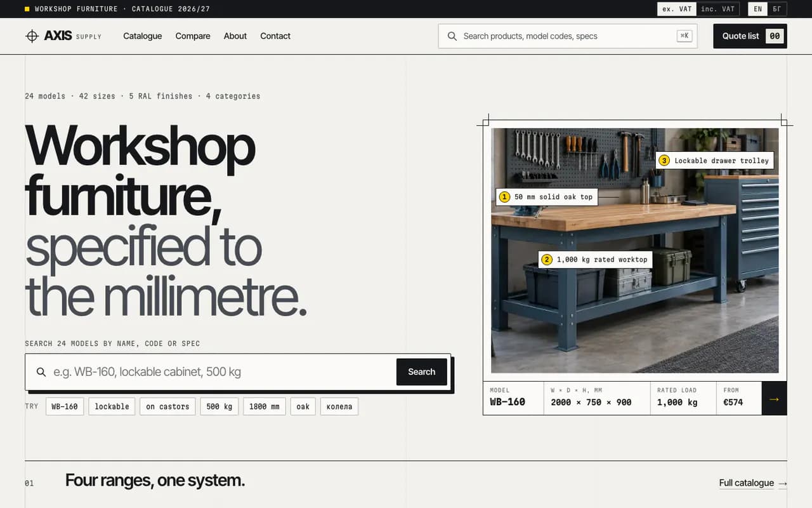812x508 pixels.
Task: Click the 50 mm solid oak top label
Action: pyautogui.click(x=547, y=197)
